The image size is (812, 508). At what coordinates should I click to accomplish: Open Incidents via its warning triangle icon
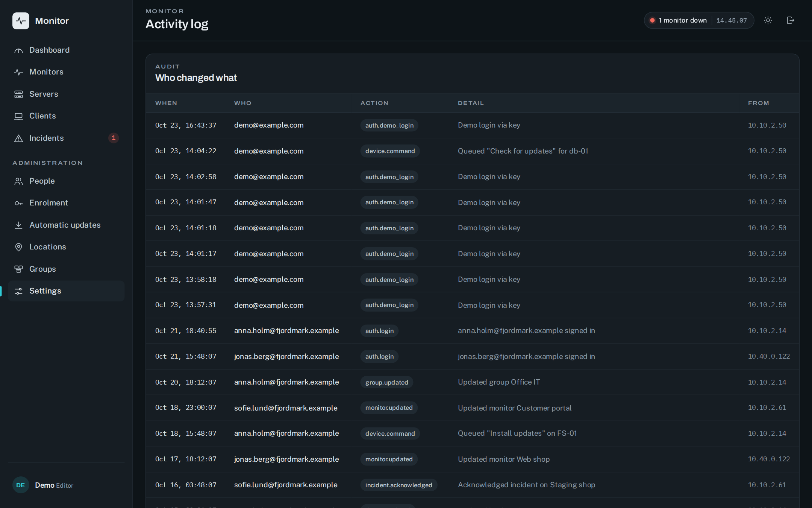18,138
